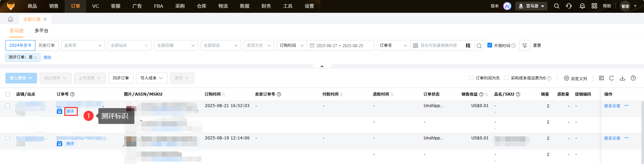Select the 亚马逊 sub-tab
Viewport: 644px width, 164px height.
point(17,31)
